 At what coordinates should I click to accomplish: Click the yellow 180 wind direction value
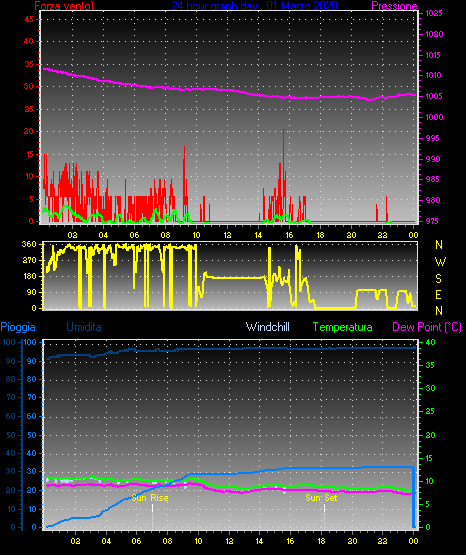[29, 276]
